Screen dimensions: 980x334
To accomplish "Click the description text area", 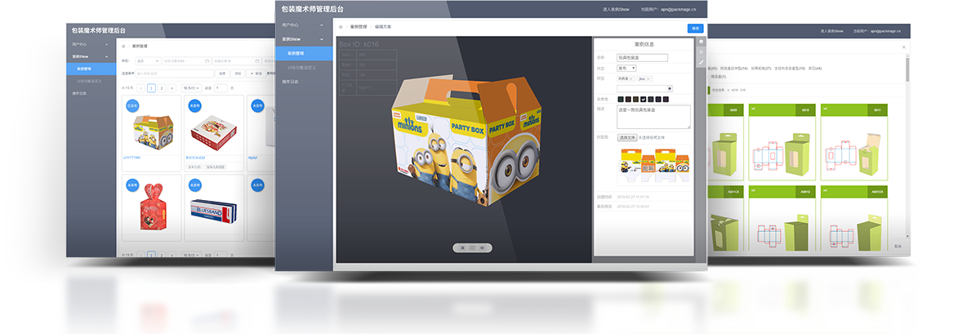I will pyautogui.click(x=653, y=117).
